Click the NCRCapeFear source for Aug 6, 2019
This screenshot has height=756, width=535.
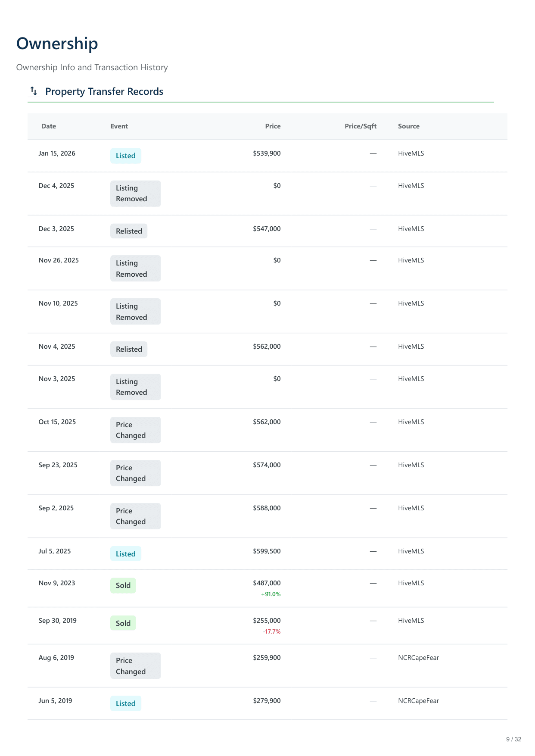tap(418, 658)
